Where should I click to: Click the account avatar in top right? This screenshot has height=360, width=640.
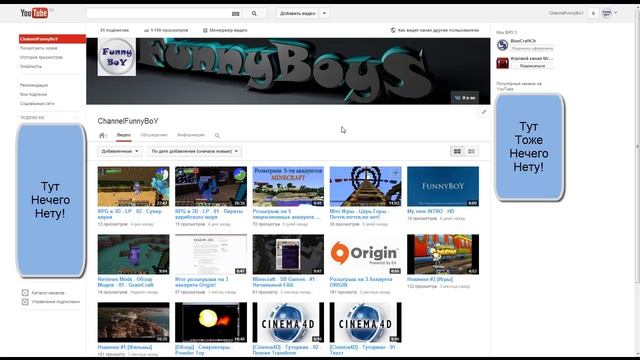point(607,13)
